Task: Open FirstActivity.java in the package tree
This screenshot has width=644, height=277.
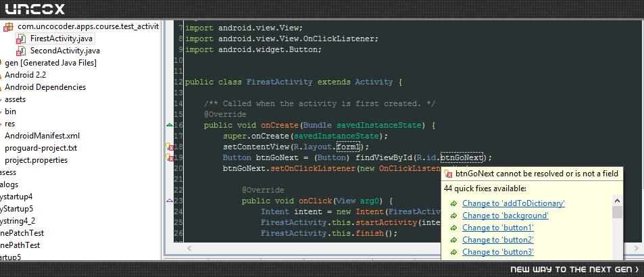Action: pos(61,39)
